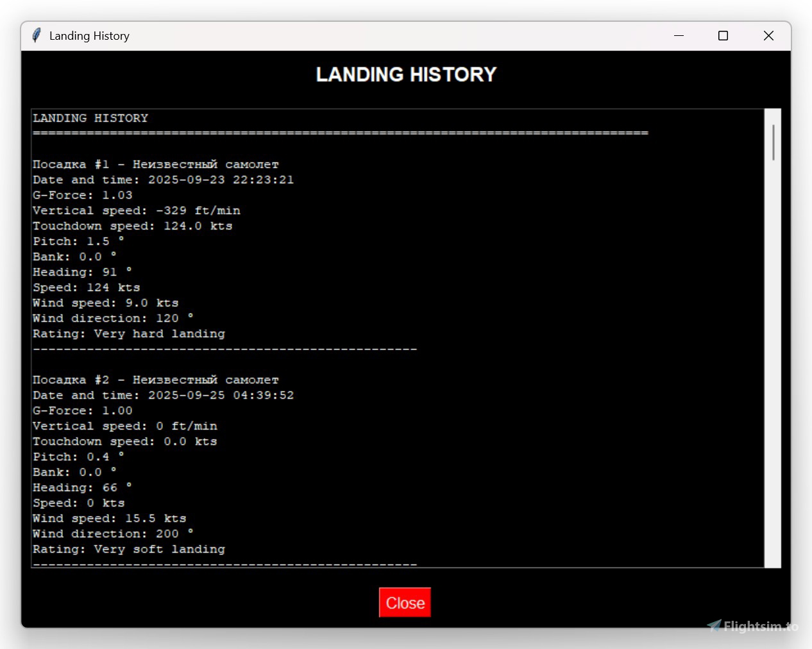Click the feather app icon in title bar

(x=37, y=35)
